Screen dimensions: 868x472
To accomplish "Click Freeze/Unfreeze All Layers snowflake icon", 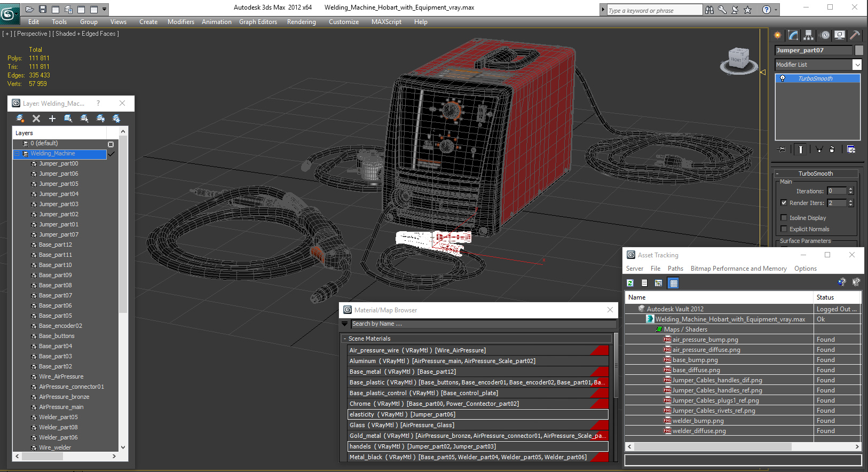I will tap(116, 119).
